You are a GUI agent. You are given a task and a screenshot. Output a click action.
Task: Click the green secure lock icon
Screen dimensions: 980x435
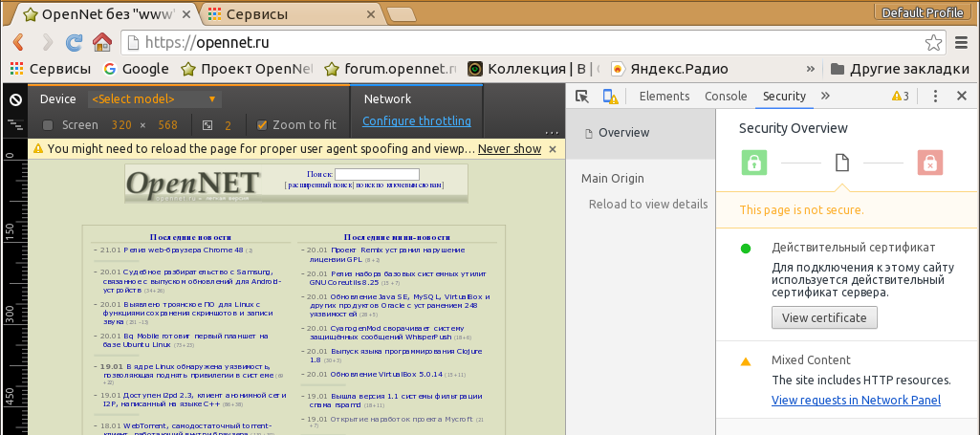[754, 163]
